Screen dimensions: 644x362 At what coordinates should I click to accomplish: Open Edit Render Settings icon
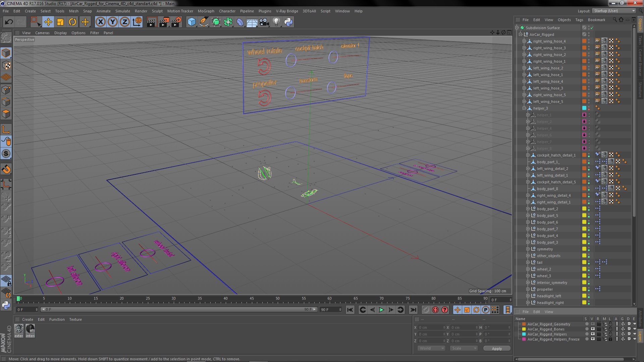pyautogui.click(x=176, y=22)
